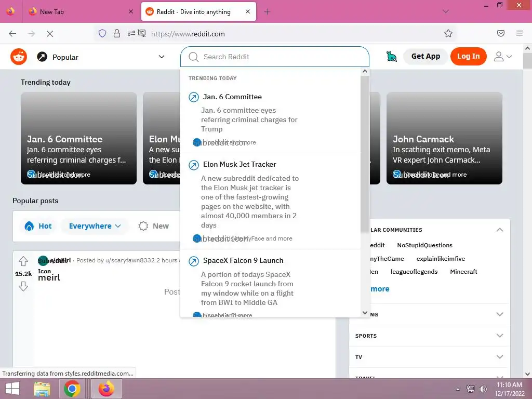This screenshot has width=532, height=399.
Task: Close the New Tab tab
Action: (x=131, y=11)
